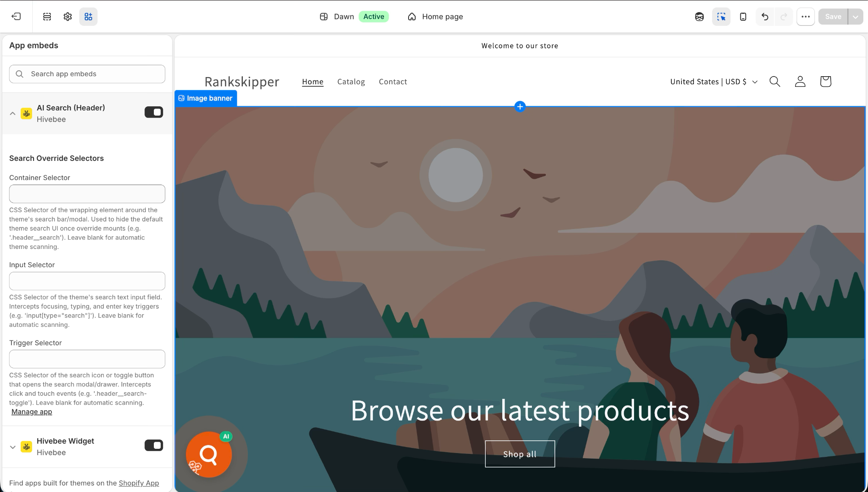
Task: Open the storefront cart icon
Action: click(x=826, y=81)
